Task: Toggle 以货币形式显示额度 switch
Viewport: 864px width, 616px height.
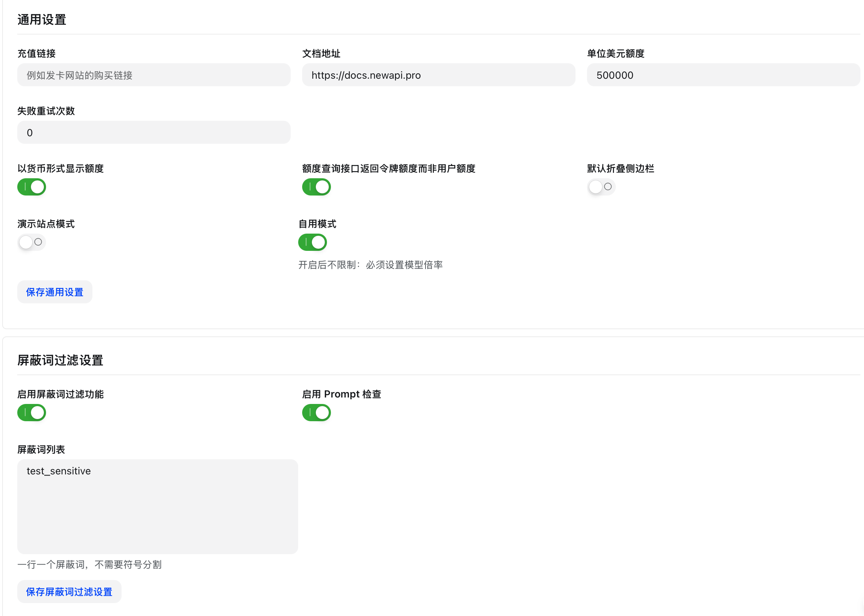Action: pos(32,187)
